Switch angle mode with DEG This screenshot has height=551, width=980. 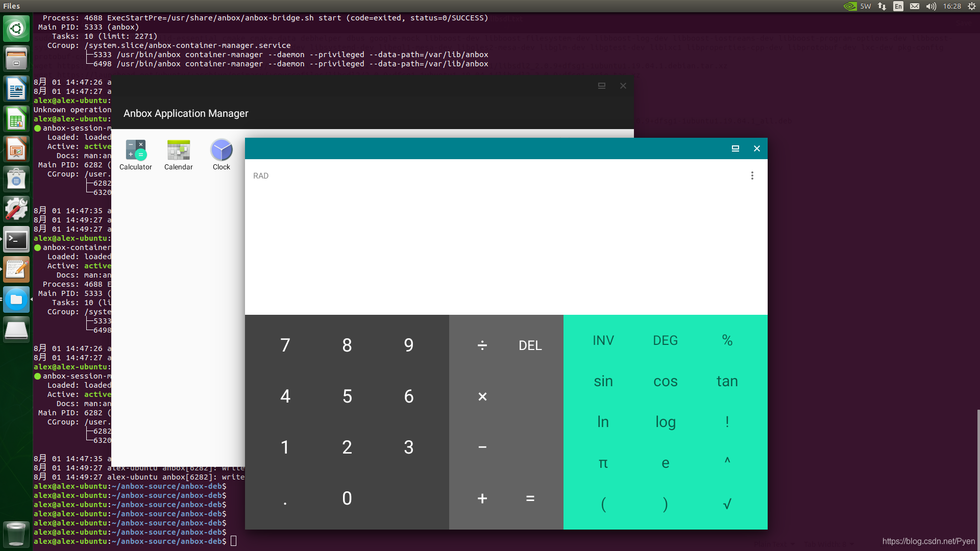tap(666, 340)
